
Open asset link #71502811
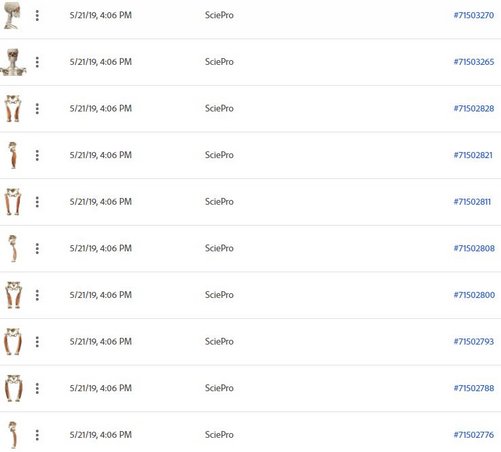(472, 202)
